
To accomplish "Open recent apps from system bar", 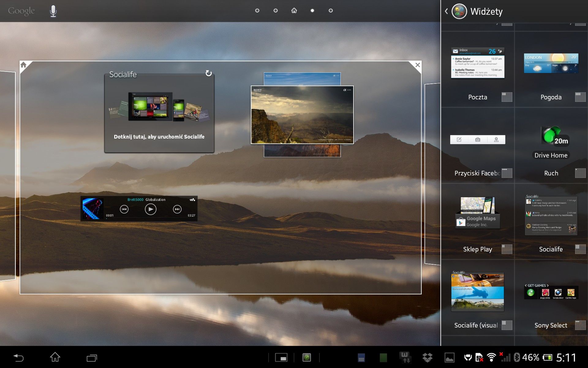I will (x=92, y=358).
